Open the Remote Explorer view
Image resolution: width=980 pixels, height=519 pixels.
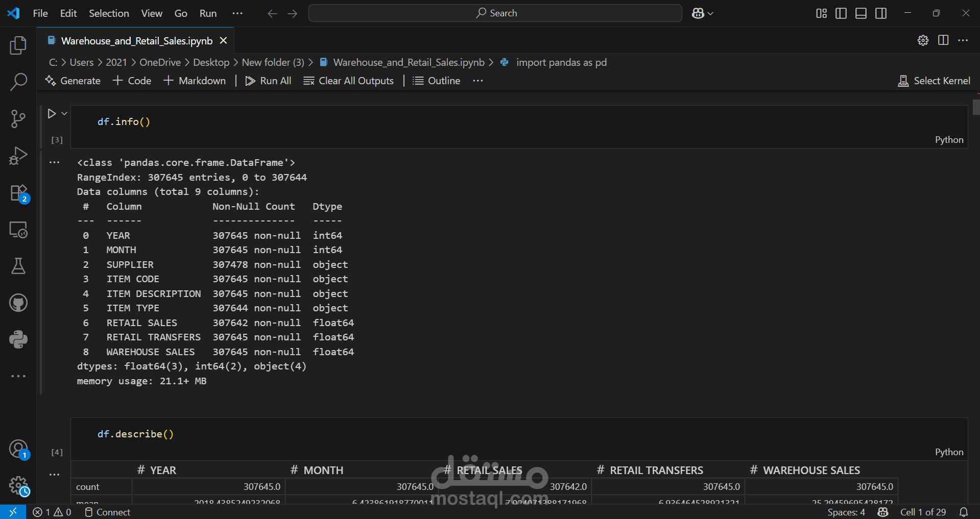point(18,230)
